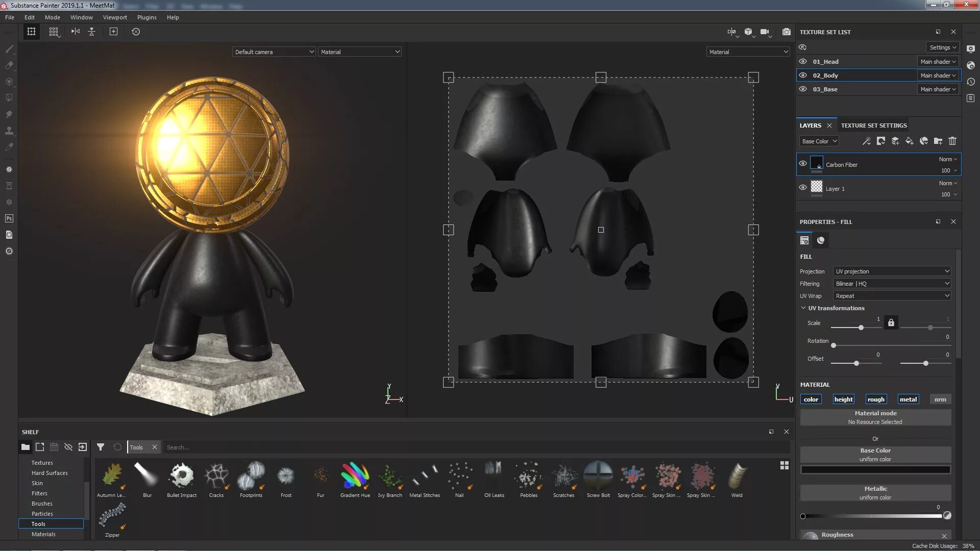Select the Eraser tool

pyautogui.click(x=9, y=65)
